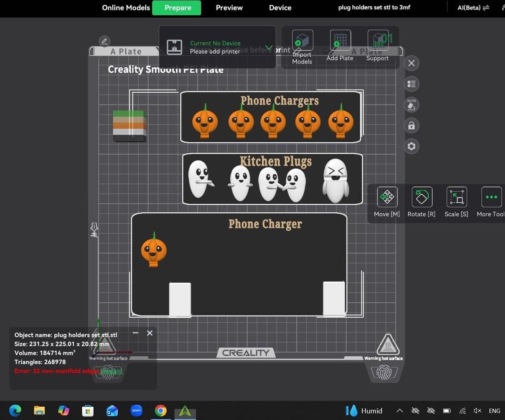Viewport: 505px width, 420px height.
Task: Open Zoom from the taskbar
Action: point(136,411)
